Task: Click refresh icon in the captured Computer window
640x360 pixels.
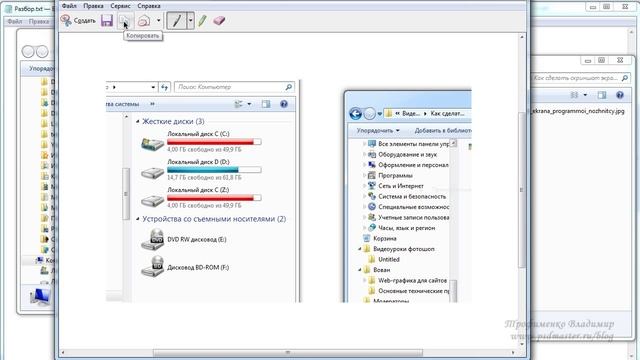Action: pos(164,87)
